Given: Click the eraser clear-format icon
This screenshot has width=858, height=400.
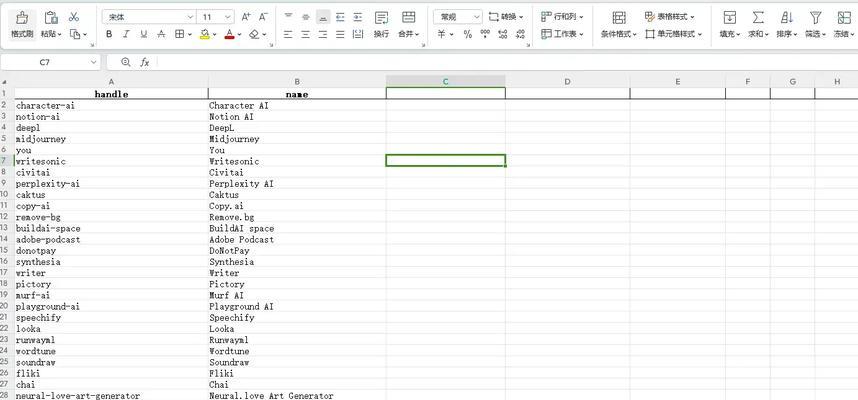Looking at the screenshot, I should [x=254, y=34].
